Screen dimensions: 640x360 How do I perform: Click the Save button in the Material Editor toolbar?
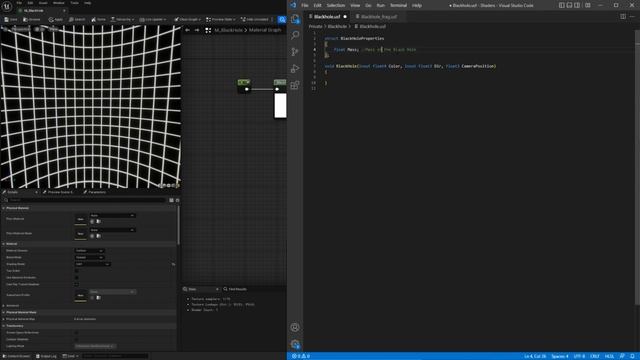pos(11,19)
